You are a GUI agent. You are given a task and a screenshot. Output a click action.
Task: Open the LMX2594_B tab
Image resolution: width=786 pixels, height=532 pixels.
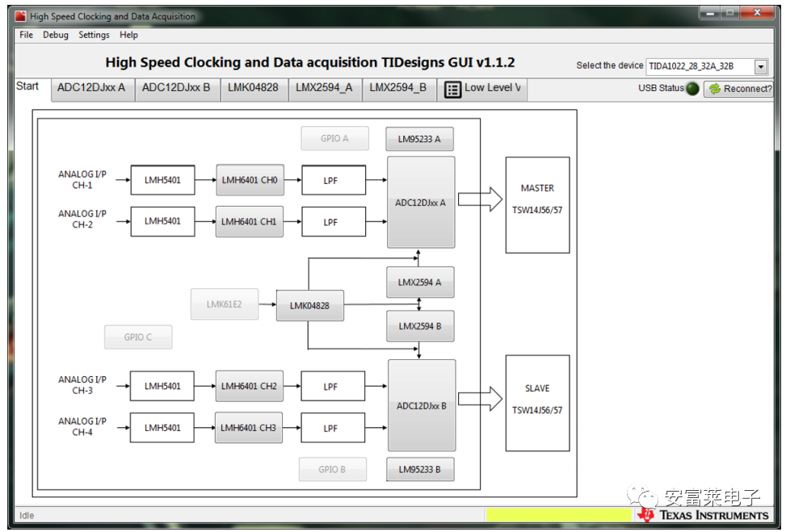coord(398,88)
